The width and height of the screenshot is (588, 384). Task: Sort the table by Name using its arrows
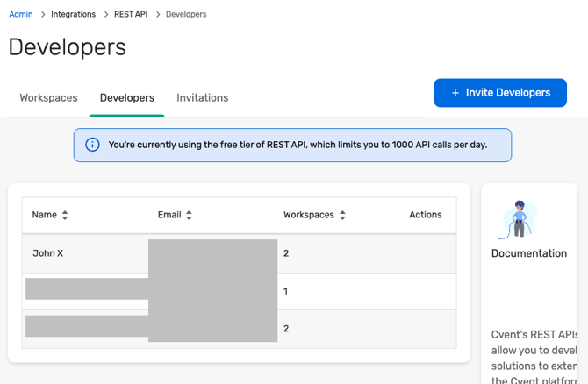click(x=65, y=215)
